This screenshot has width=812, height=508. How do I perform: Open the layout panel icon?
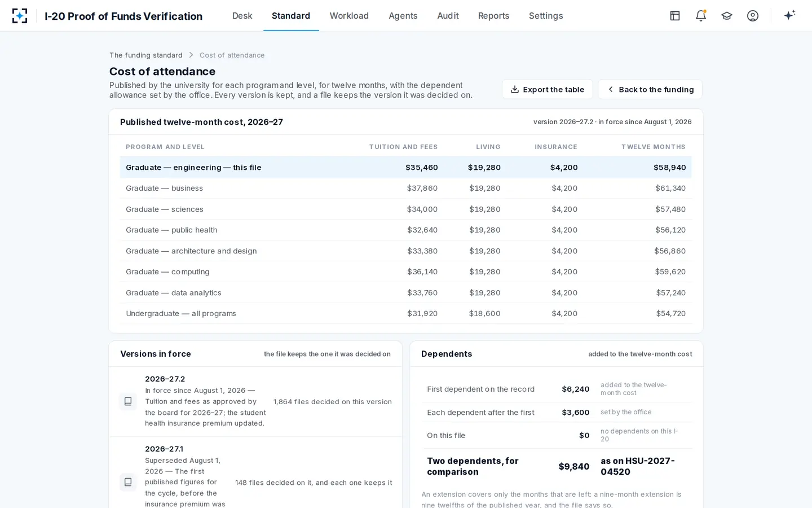coord(675,16)
